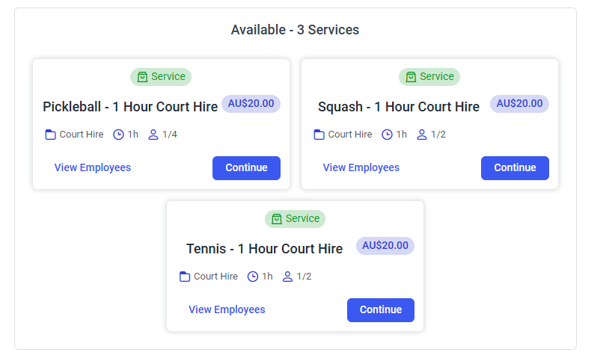Click the folder icon on Squash card

tap(319, 135)
